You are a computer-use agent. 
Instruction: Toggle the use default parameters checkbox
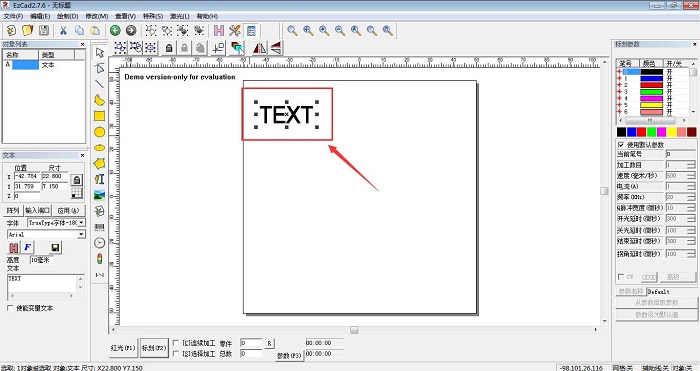coord(621,145)
